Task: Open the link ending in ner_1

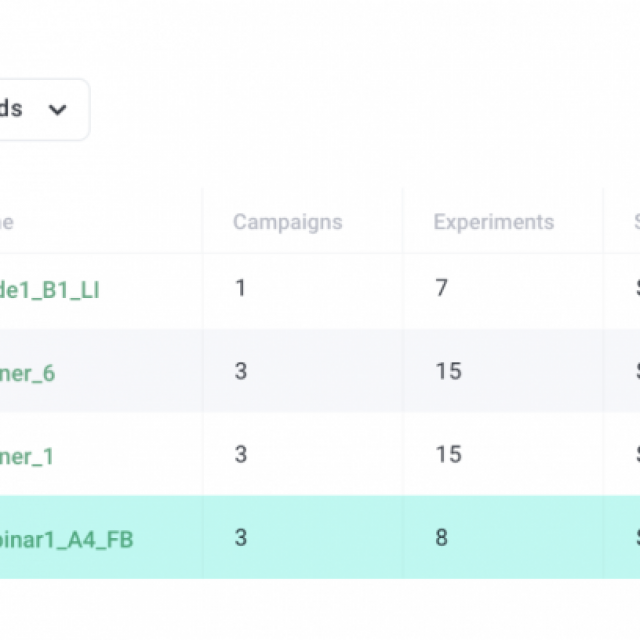Action: coord(28,456)
